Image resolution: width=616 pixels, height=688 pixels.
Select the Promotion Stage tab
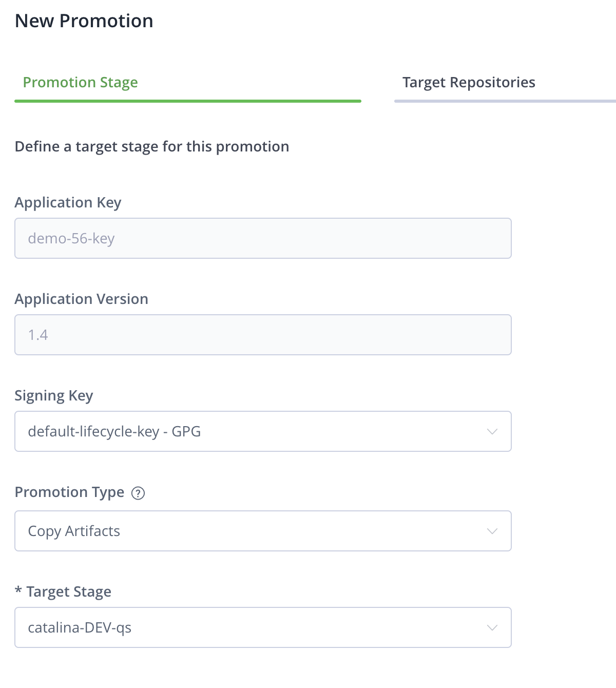click(81, 83)
